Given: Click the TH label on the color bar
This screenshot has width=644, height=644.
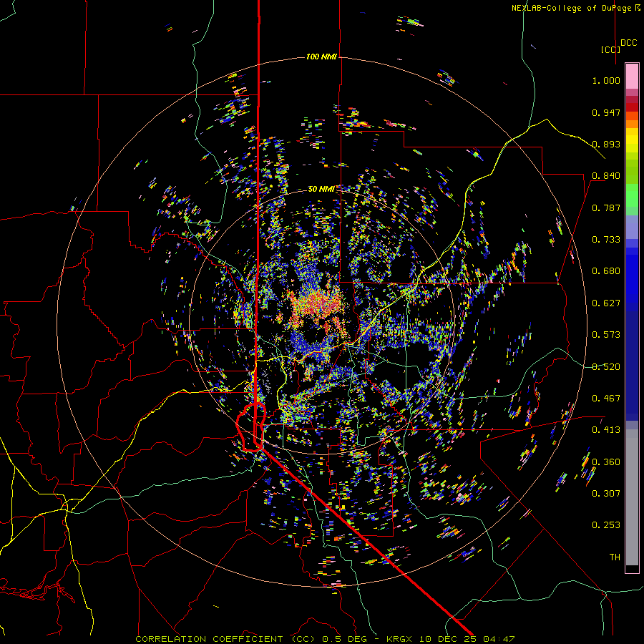Looking at the screenshot, I should point(615,557).
